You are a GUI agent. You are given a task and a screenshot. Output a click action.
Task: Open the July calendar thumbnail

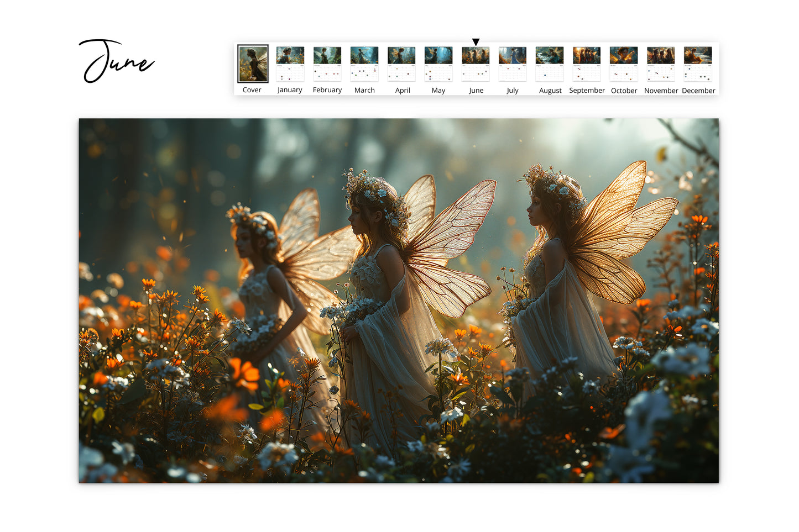513,64
